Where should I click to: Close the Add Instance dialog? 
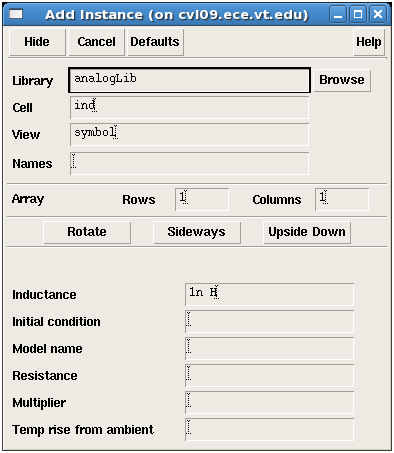coord(378,14)
